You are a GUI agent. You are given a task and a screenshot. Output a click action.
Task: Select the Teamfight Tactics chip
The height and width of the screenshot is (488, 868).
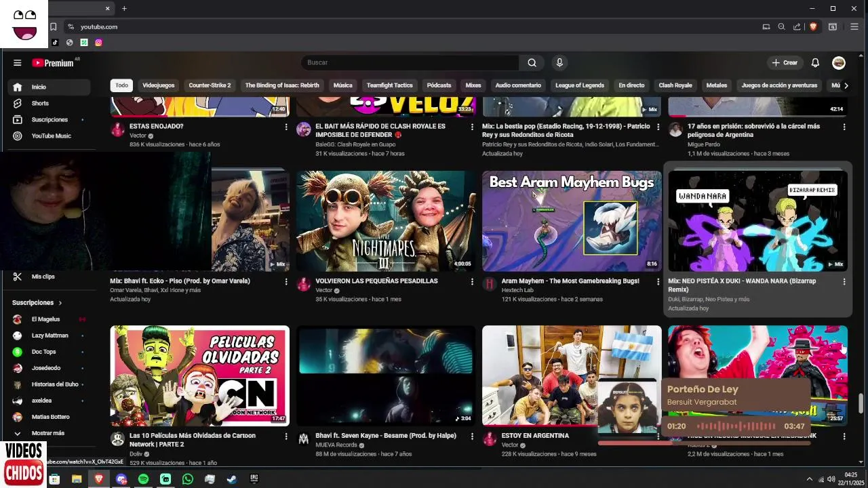pyautogui.click(x=389, y=85)
